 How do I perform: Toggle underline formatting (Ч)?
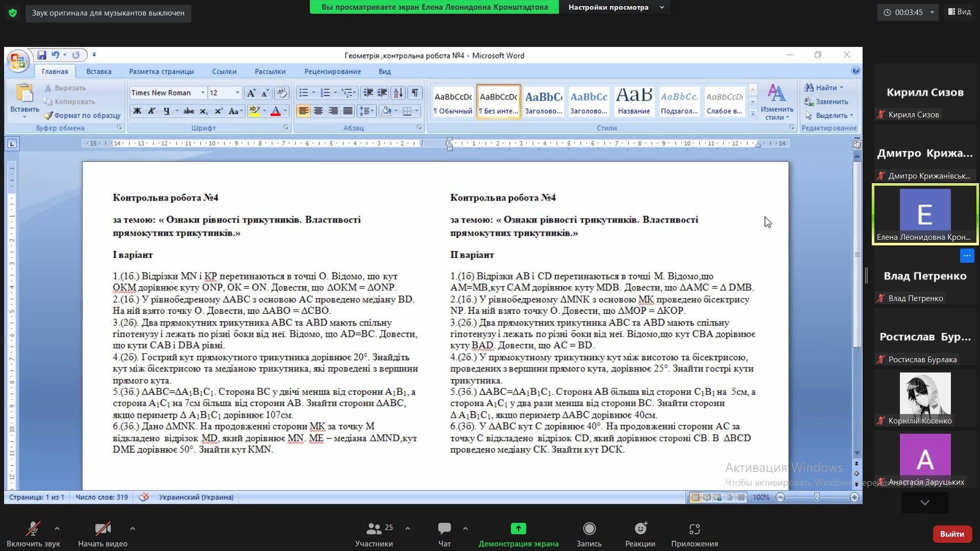pos(166,111)
